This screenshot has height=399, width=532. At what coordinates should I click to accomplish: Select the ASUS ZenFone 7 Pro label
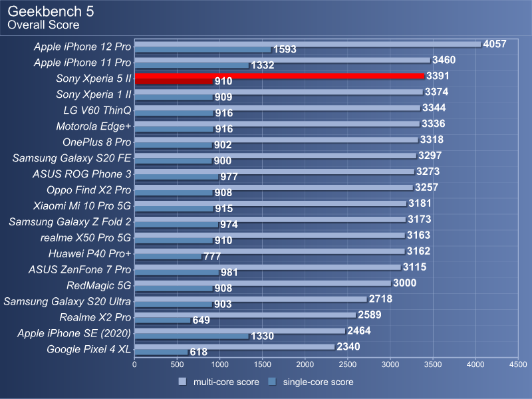click(80, 270)
